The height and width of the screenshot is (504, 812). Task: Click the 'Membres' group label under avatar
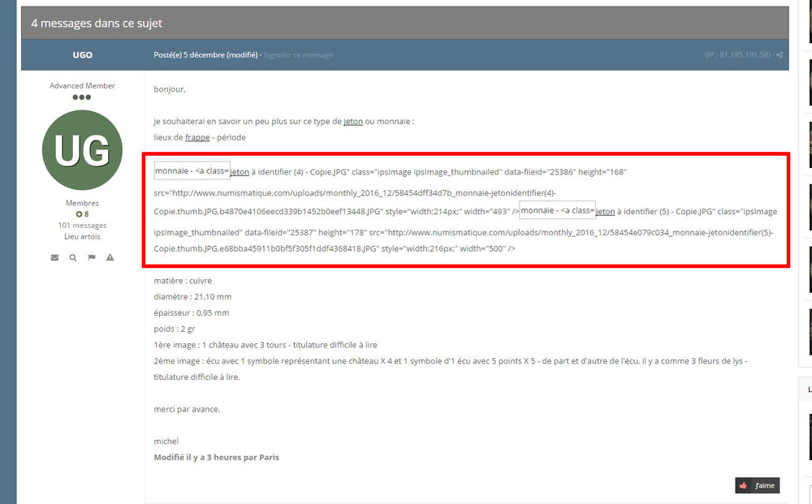[82, 203]
